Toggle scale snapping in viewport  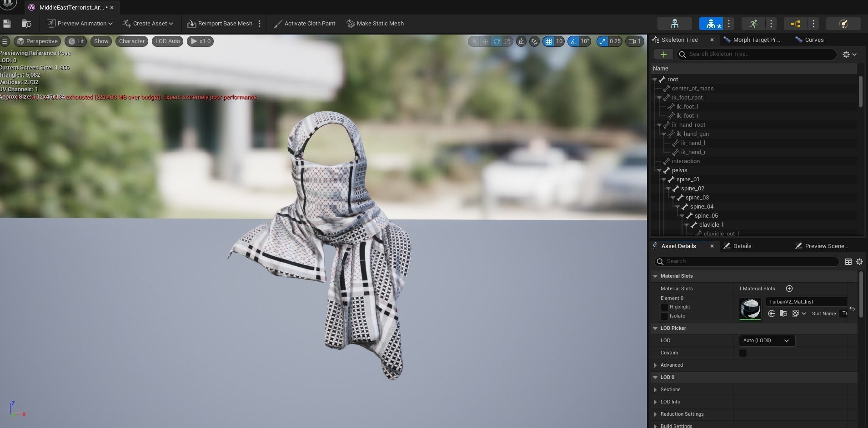pyautogui.click(x=602, y=41)
